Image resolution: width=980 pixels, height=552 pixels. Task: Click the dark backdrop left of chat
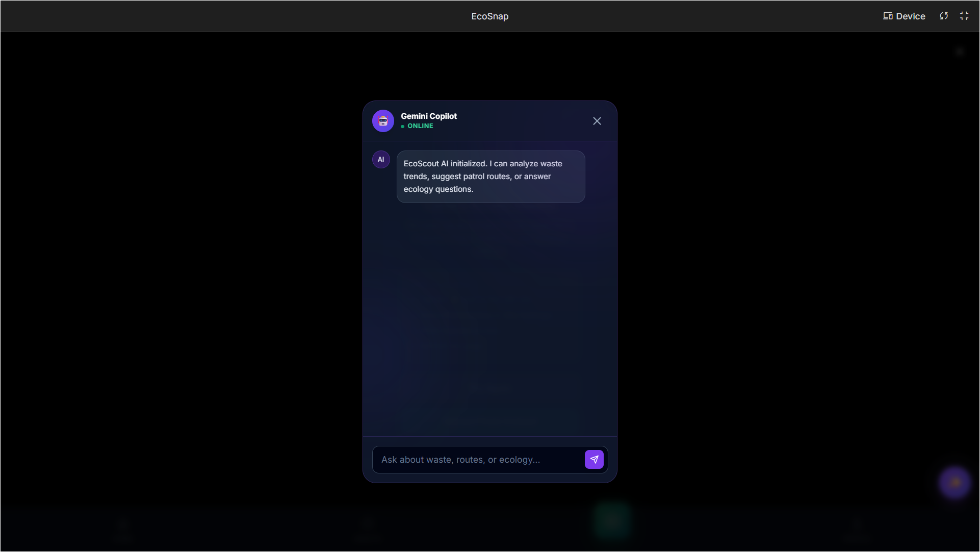pos(178,275)
